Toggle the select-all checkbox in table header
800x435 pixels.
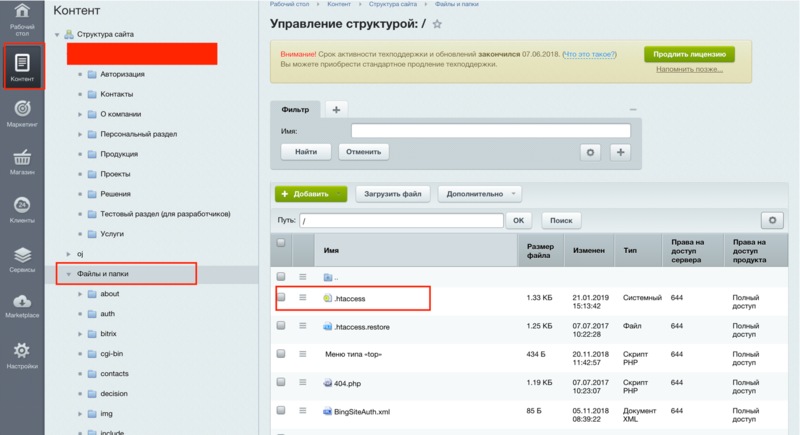281,242
